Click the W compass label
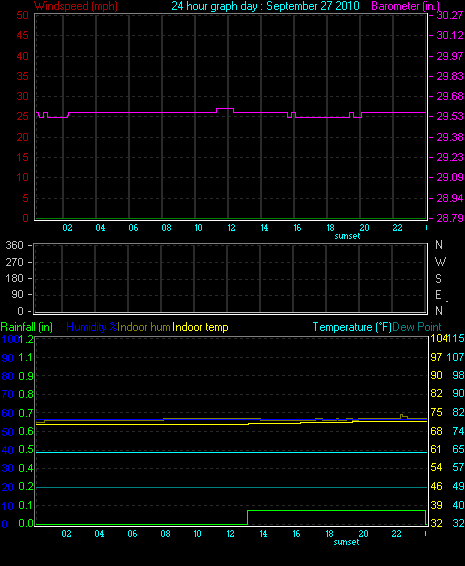The height and width of the screenshot is (566, 465). pos(440,262)
